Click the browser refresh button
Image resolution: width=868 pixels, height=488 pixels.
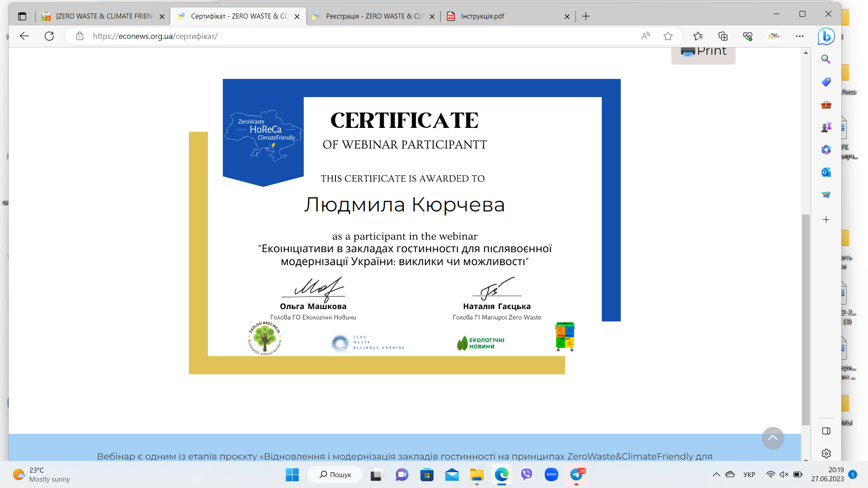[x=49, y=36]
